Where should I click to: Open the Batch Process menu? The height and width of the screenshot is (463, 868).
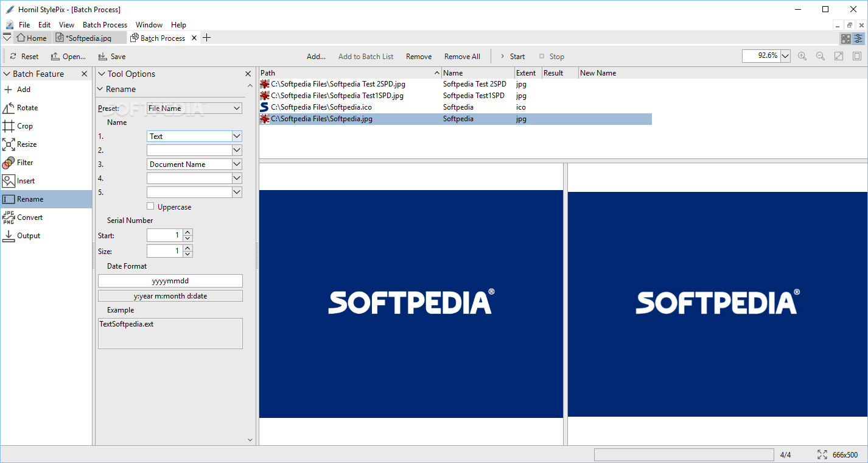tap(105, 25)
